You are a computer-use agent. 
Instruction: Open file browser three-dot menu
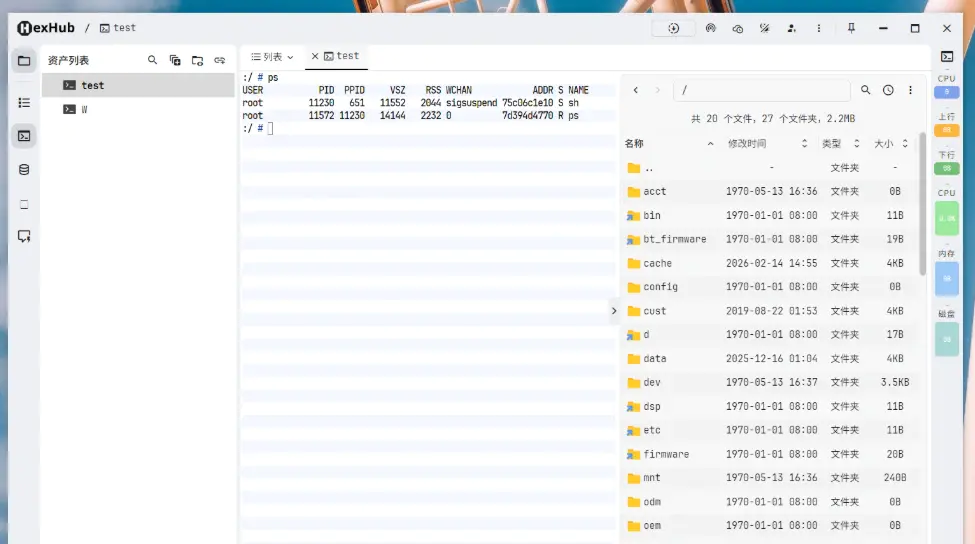coord(910,90)
